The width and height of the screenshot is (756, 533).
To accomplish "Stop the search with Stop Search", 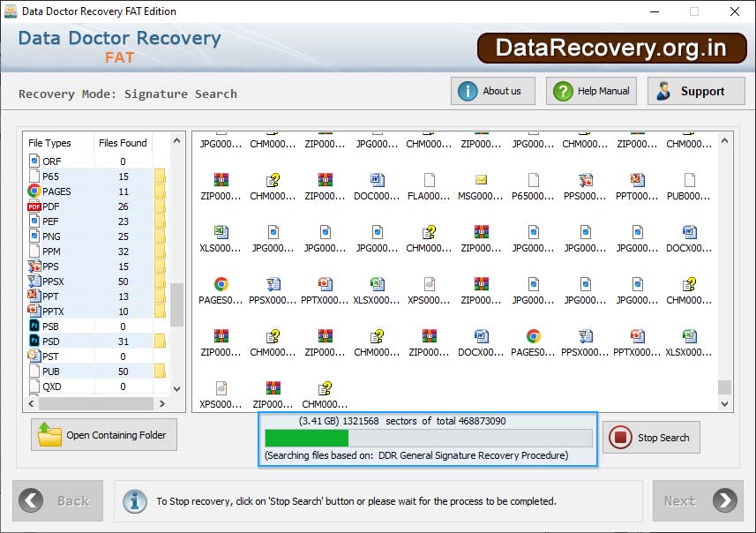I will [651, 438].
